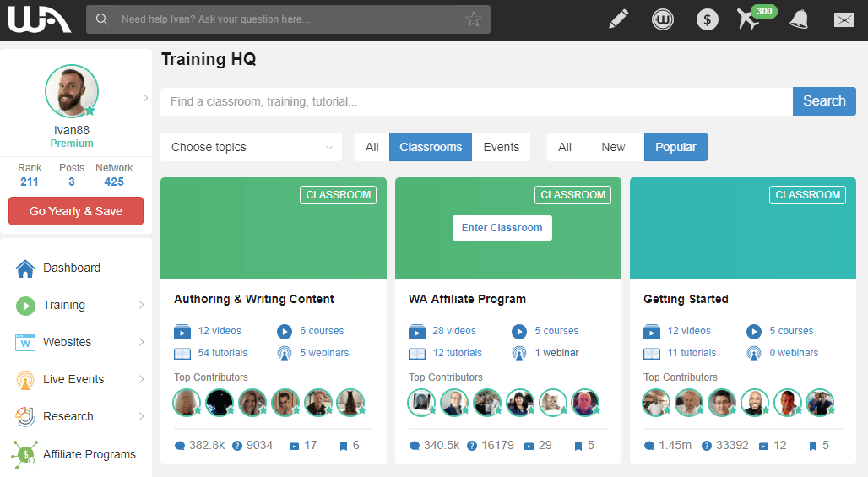Click the Websites W icon
The width and height of the screenshot is (868, 477).
[x=25, y=343]
